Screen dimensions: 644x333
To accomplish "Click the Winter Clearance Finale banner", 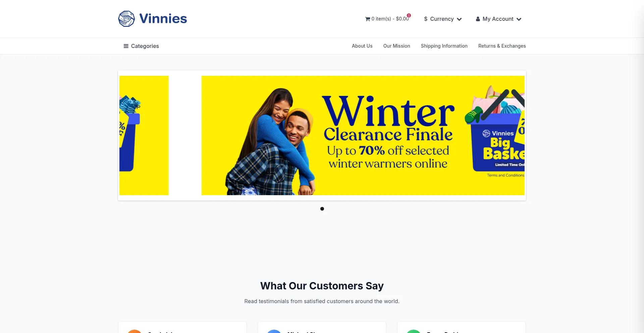I will pyautogui.click(x=363, y=135).
